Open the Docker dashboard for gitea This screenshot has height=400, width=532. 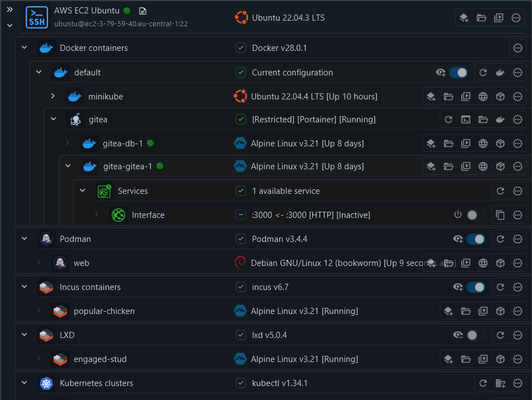[x=500, y=119]
